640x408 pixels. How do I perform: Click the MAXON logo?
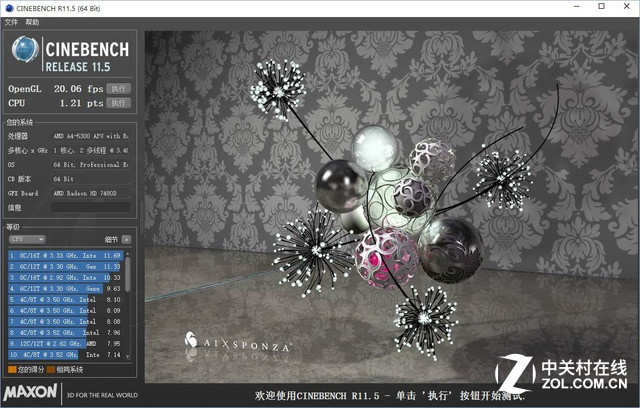pyautogui.click(x=32, y=393)
